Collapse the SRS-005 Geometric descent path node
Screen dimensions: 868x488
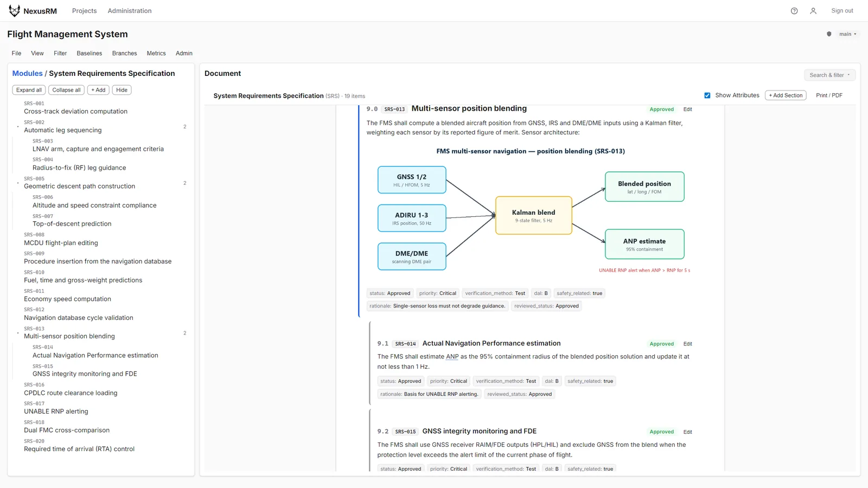tap(18, 183)
